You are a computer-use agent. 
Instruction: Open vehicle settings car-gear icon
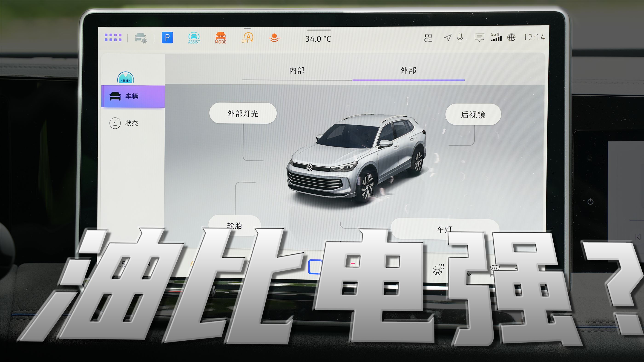coord(141,38)
